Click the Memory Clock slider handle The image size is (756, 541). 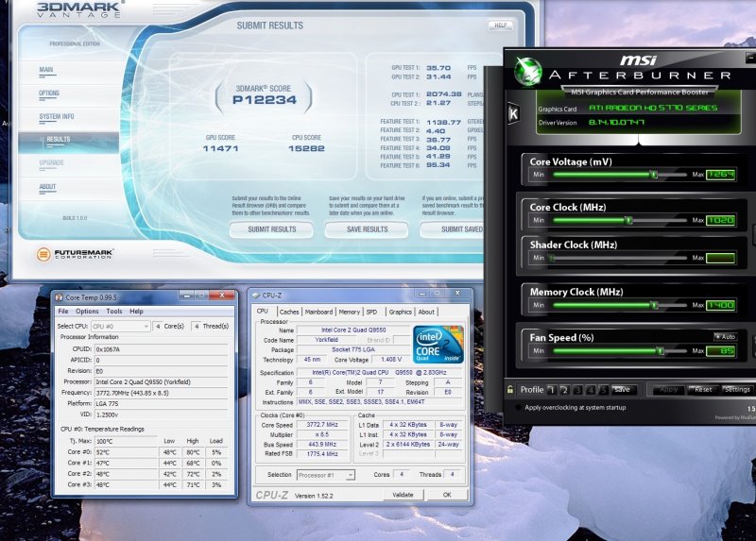(x=654, y=305)
